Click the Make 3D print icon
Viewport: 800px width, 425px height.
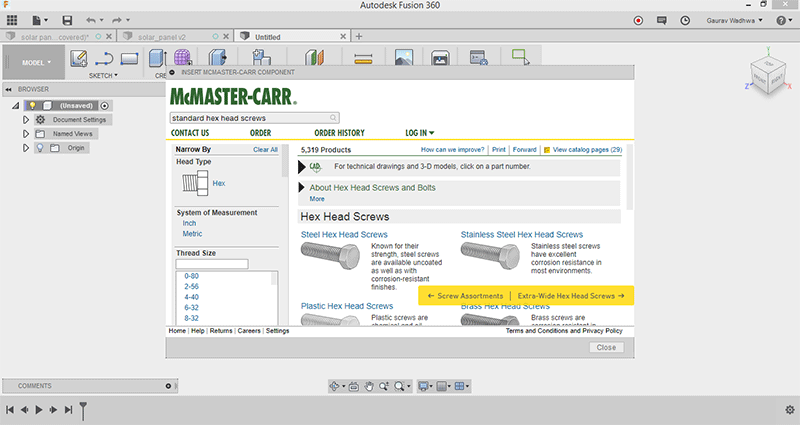tap(440, 58)
